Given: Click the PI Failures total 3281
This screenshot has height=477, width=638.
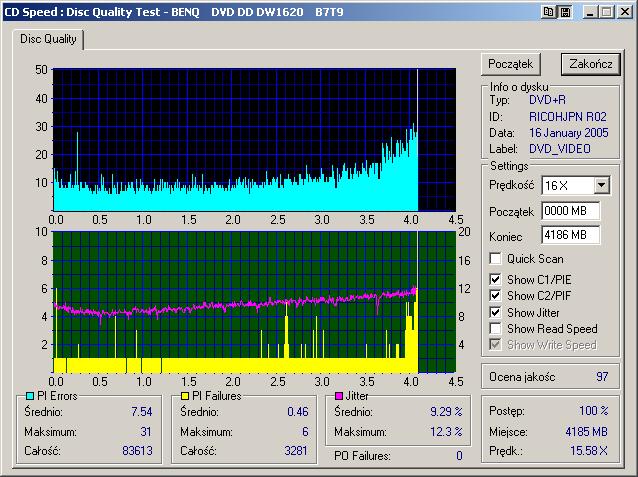Looking at the screenshot, I should click(x=296, y=451).
